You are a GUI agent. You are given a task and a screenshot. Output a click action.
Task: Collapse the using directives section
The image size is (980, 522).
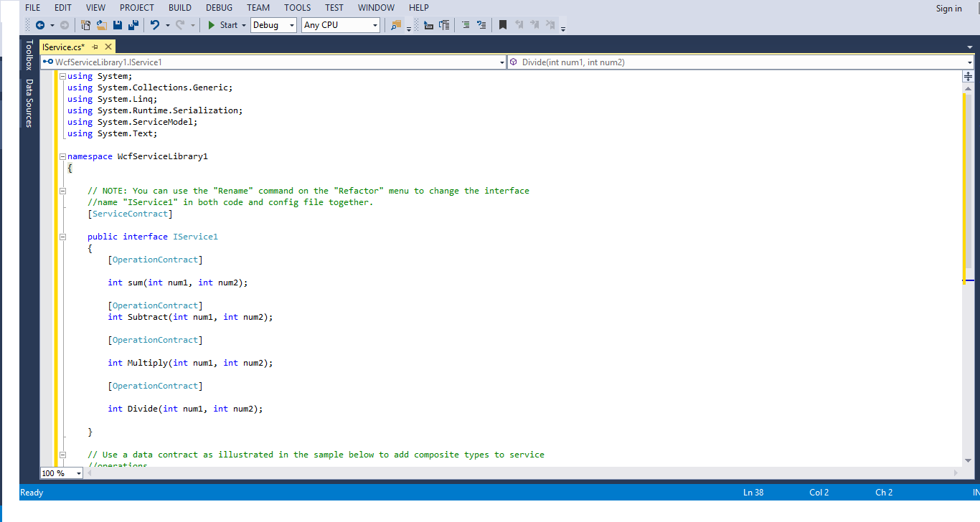pyautogui.click(x=63, y=76)
